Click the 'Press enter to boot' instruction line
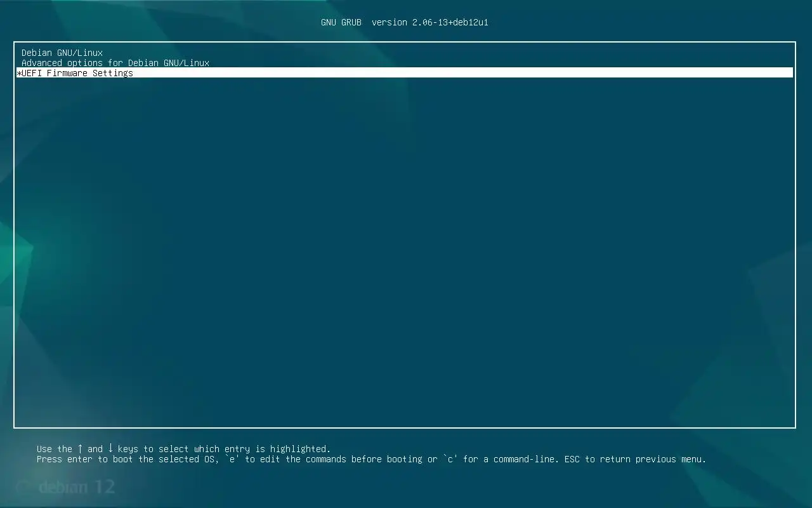The width and height of the screenshot is (812, 508). (x=371, y=459)
